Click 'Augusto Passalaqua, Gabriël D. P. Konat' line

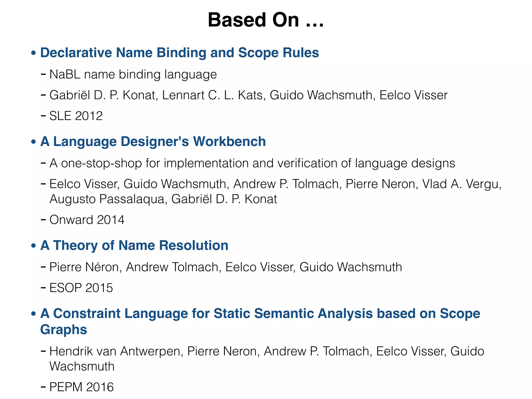(x=163, y=199)
